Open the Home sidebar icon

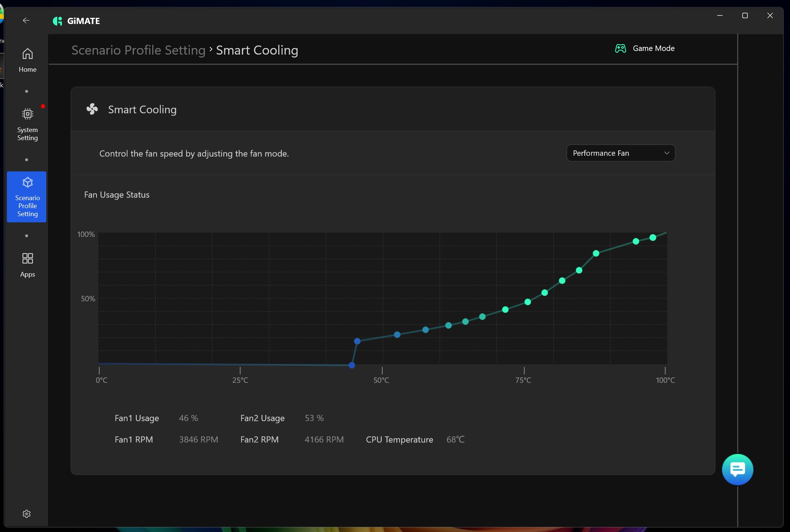(28, 54)
